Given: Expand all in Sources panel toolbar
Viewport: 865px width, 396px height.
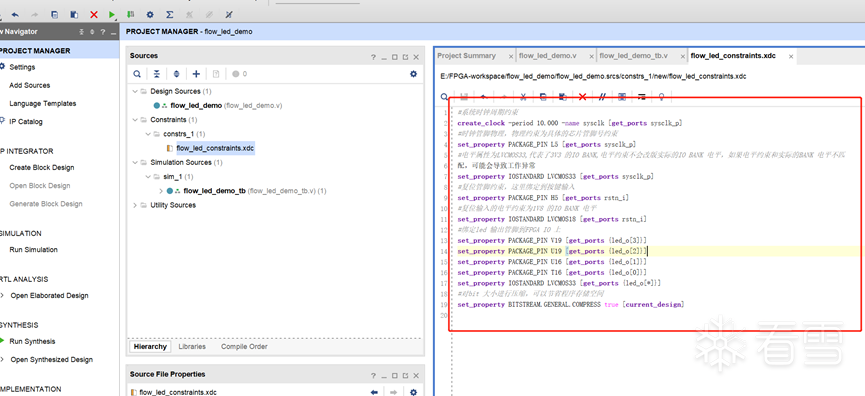Looking at the screenshot, I should [176, 74].
